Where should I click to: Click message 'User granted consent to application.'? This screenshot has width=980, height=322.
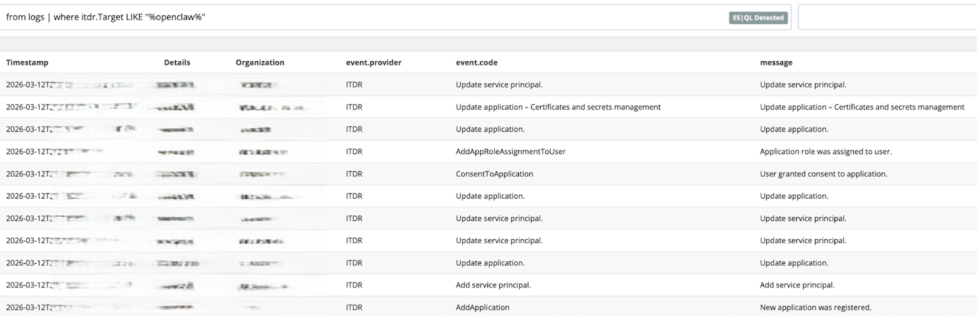coord(823,174)
